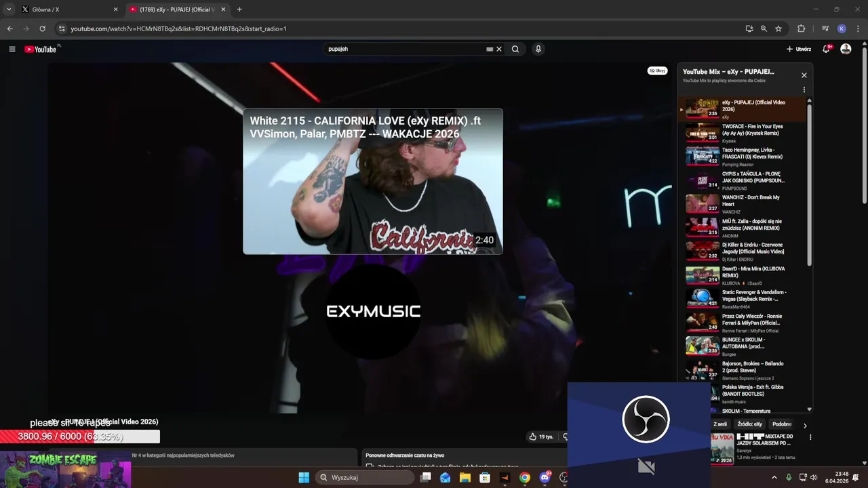The width and height of the screenshot is (868, 488).
Task: Show more filter chips with right chevron
Action: coord(805,426)
